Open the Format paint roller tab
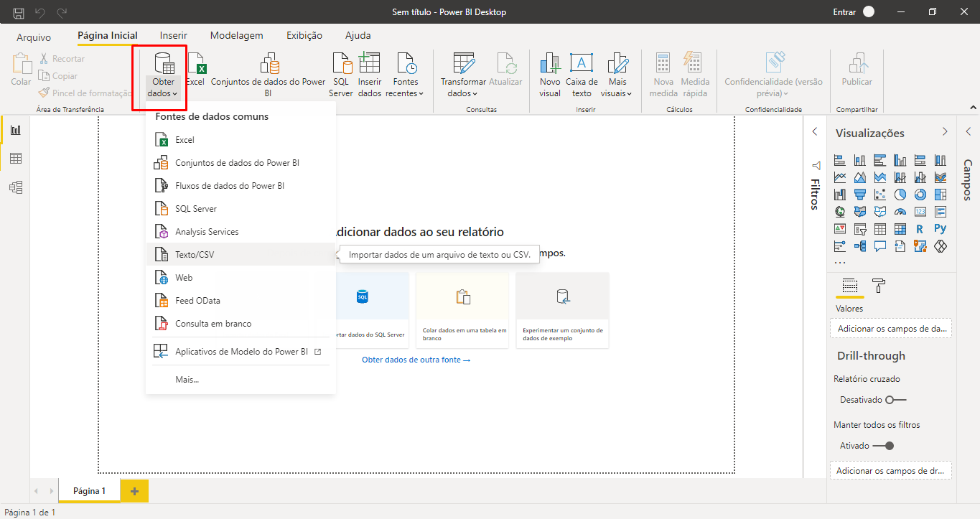The image size is (980, 519). (878, 286)
